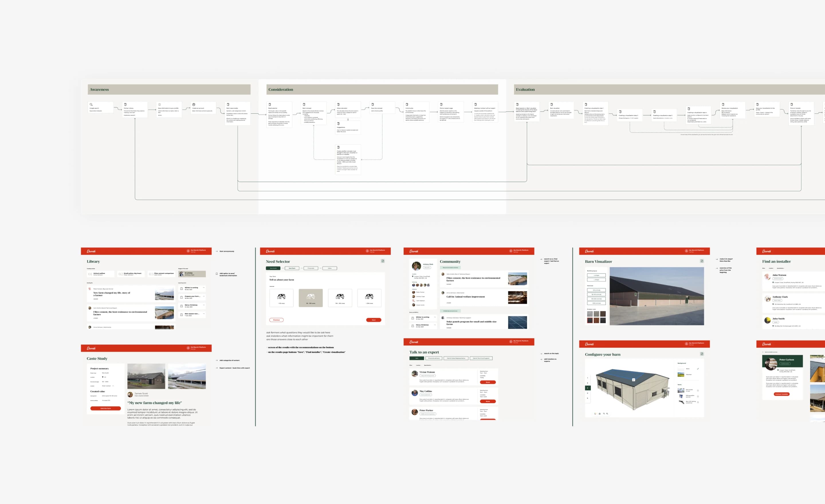
Task: Select the L-shape building layout option
Action: tap(597, 280)
